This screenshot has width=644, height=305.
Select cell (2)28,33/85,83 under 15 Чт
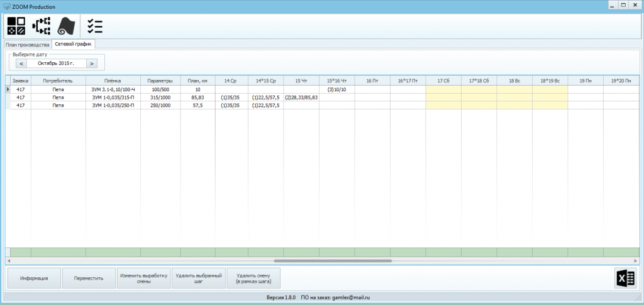pyautogui.click(x=301, y=97)
